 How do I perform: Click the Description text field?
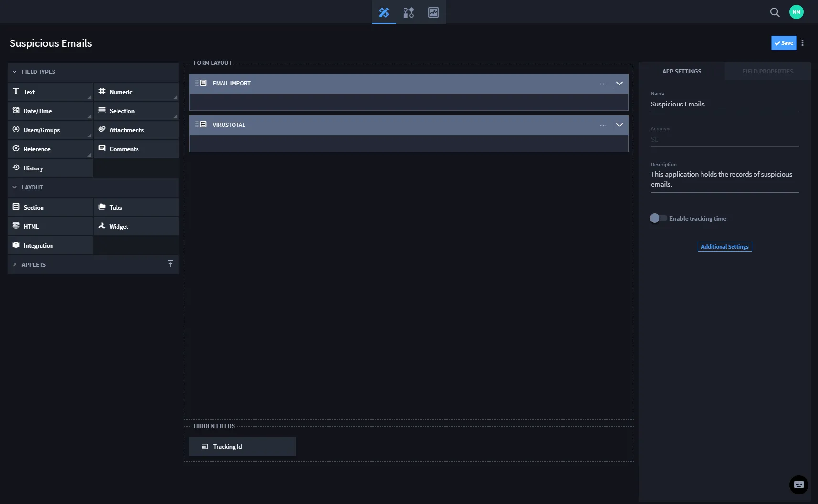pyautogui.click(x=724, y=179)
